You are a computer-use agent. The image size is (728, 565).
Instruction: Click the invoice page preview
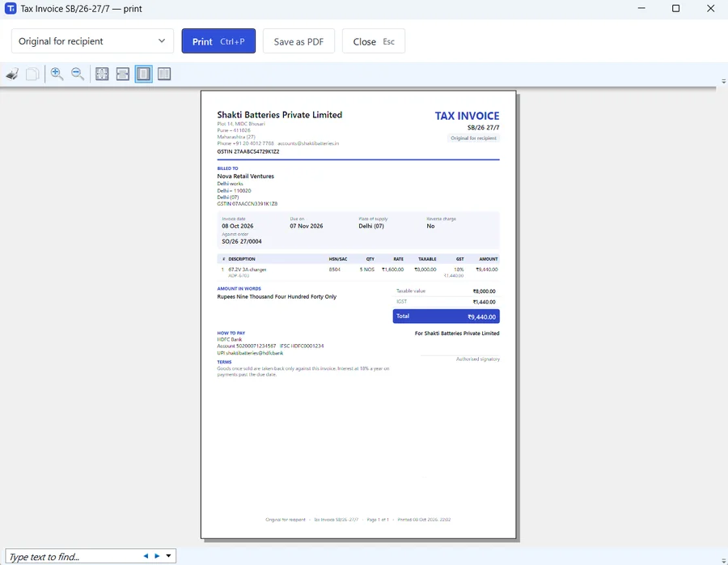[358, 315]
